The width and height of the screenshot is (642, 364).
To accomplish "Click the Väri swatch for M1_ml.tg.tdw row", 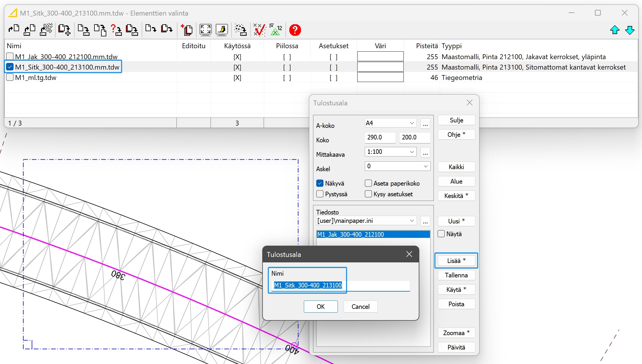I will point(380,77).
